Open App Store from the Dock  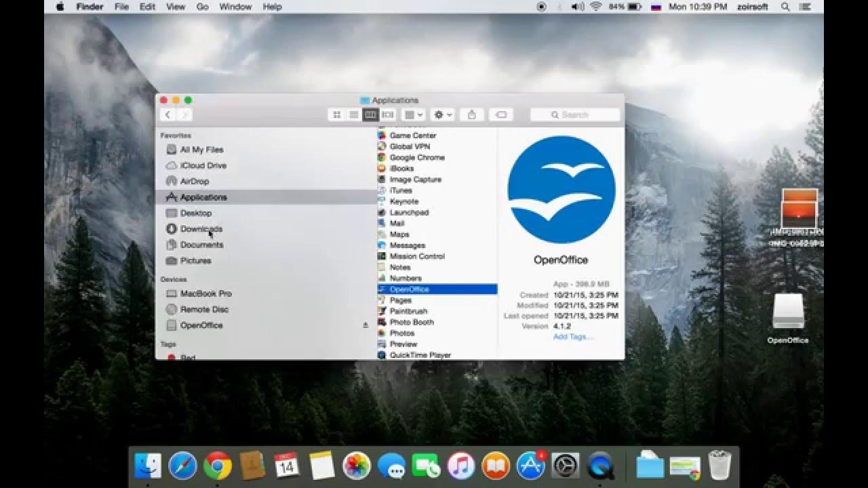tap(531, 466)
